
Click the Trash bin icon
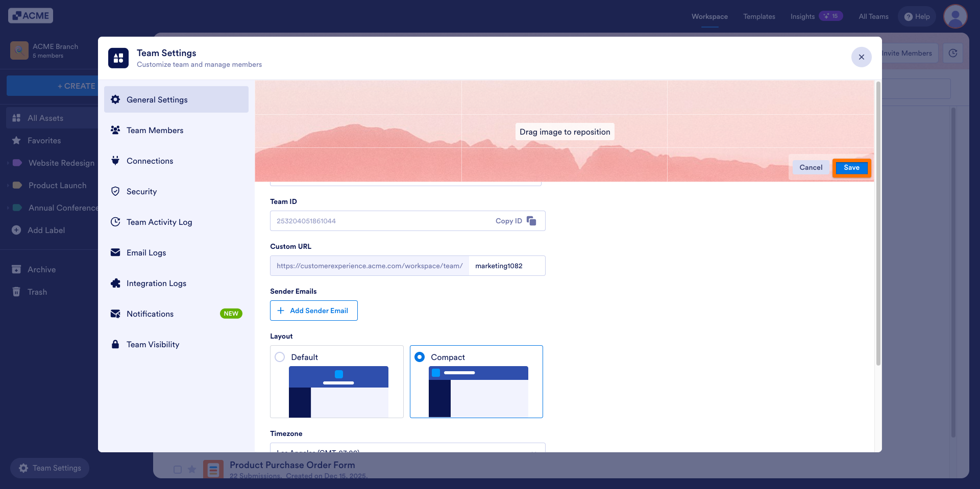click(16, 292)
